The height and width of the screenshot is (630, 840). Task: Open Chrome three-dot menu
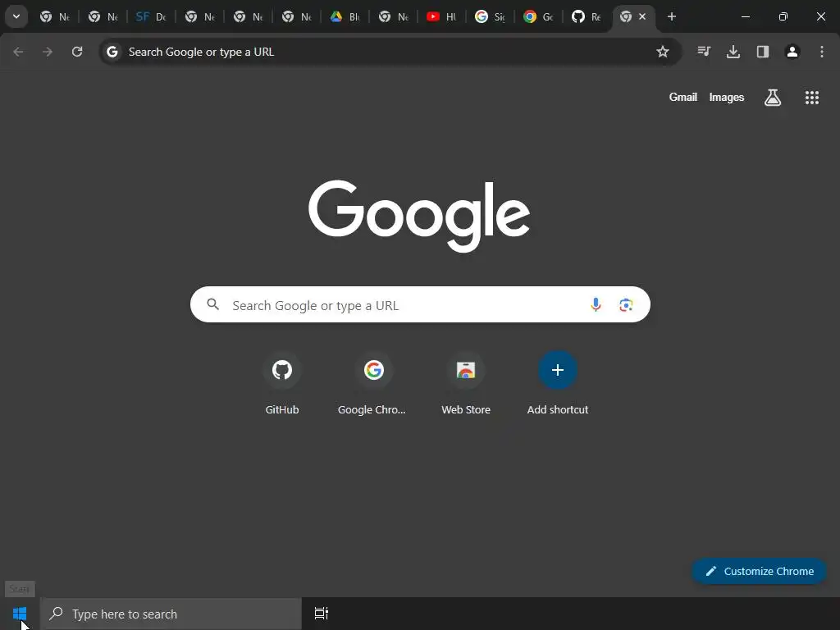click(822, 52)
